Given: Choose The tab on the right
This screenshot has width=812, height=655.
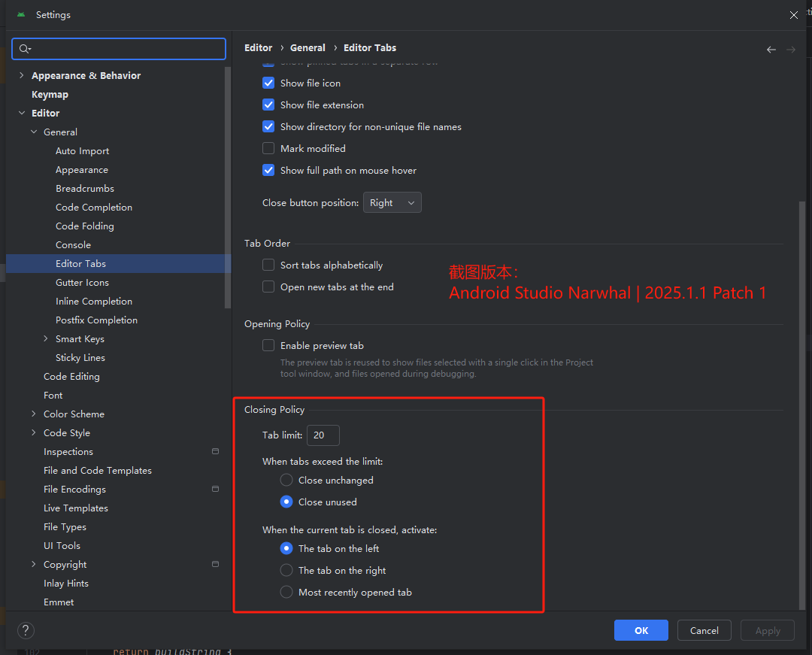Looking at the screenshot, I should point(286,570).
